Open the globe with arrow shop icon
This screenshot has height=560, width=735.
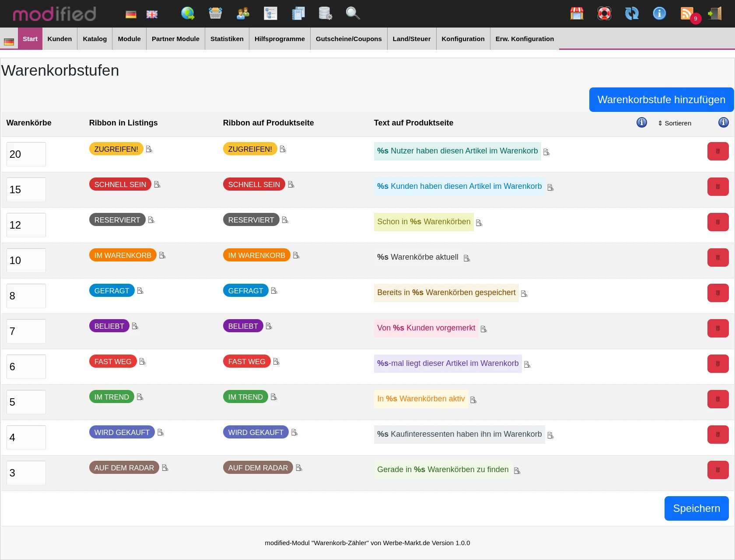(188, 14)
